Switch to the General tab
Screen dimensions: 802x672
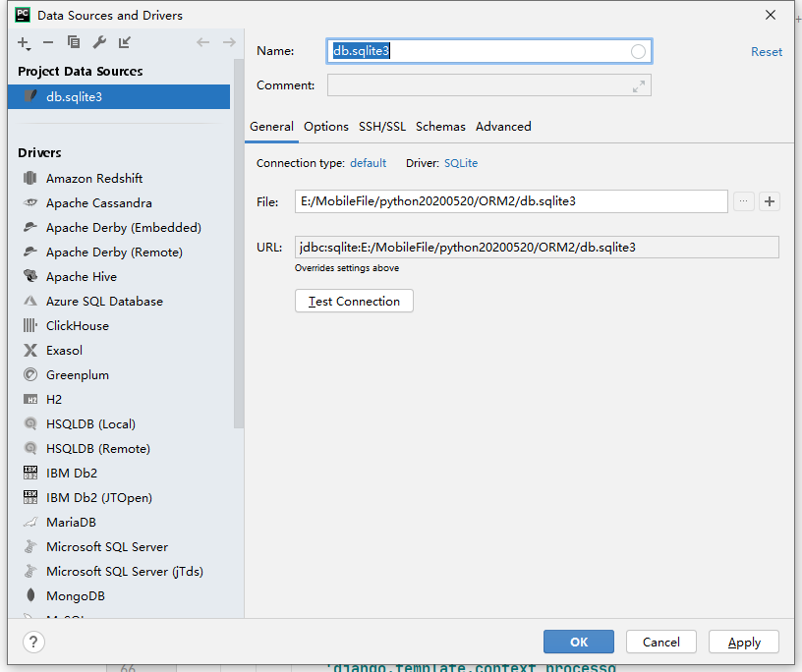pos(271,127)
